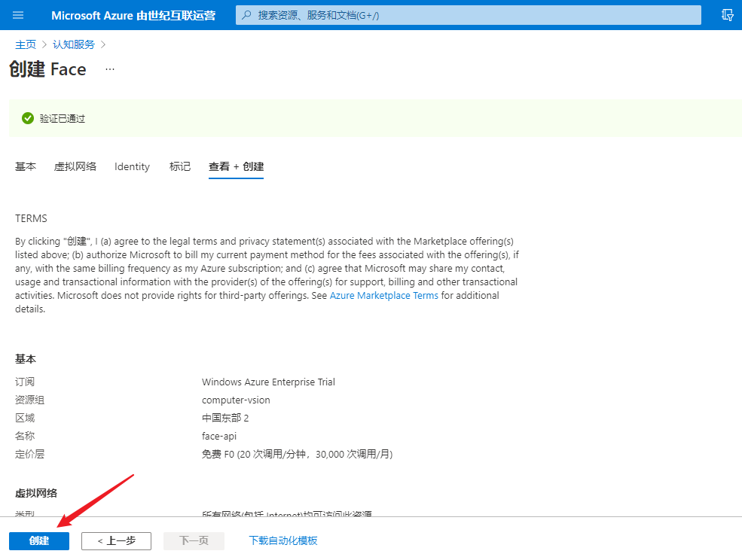
Task: Click the blue 创建 button
Action: click(x=39, y=540)
